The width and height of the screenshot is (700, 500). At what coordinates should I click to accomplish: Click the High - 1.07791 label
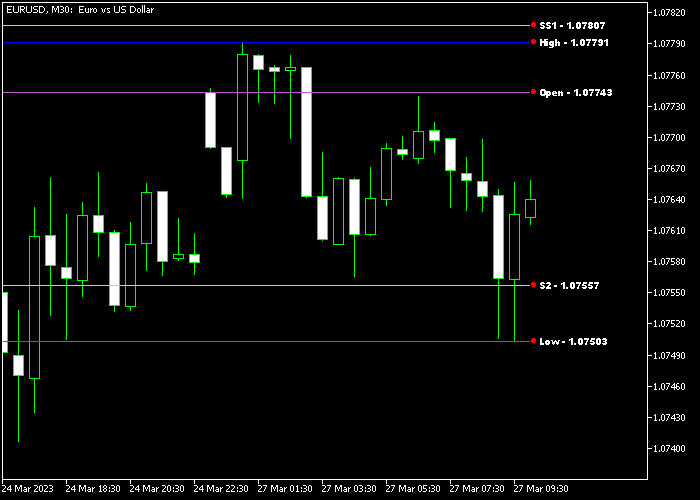coord(574,42)
